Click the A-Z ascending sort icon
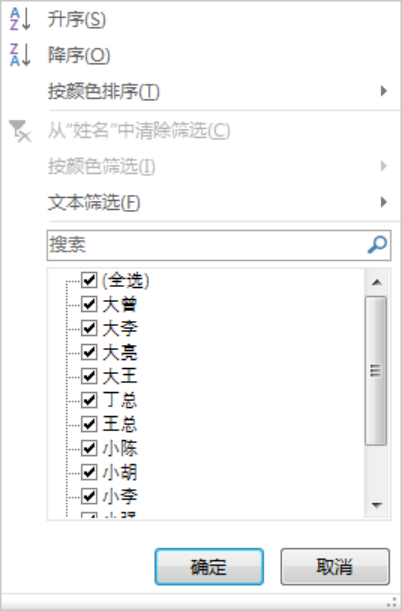This screenshot has height=611, width=402. 20,19
